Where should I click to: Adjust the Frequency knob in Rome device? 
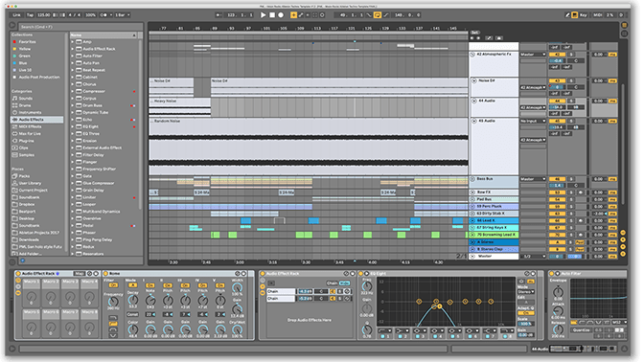coord(113,303)
